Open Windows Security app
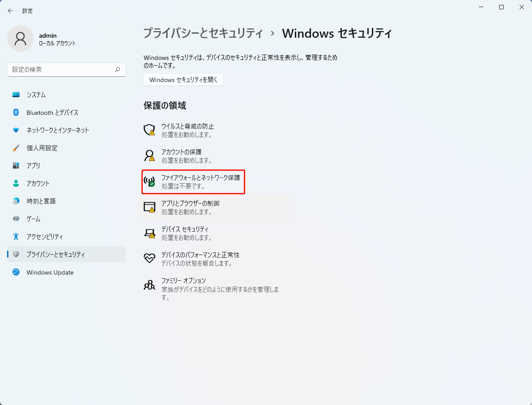Screen dimensions: 532x405 point(183,79)
